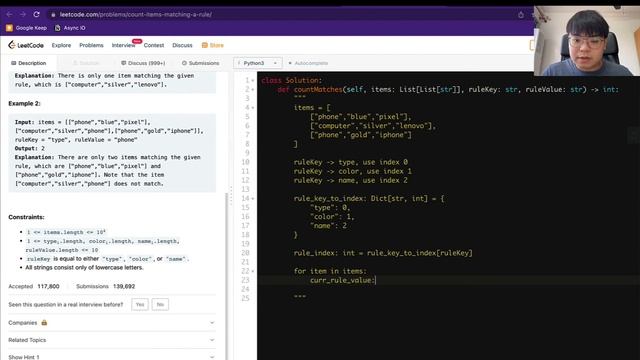Switch to the Description tab
Image resolution: width=640 pixels, height=360 pixels.
[29, 63]
